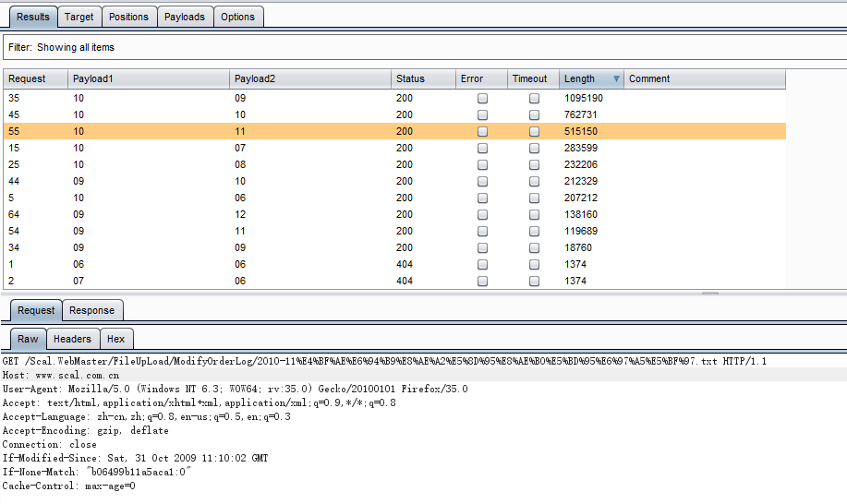The image size is (847, 504).
Task: Sort by the Status column header
Action: pos(423,78)
